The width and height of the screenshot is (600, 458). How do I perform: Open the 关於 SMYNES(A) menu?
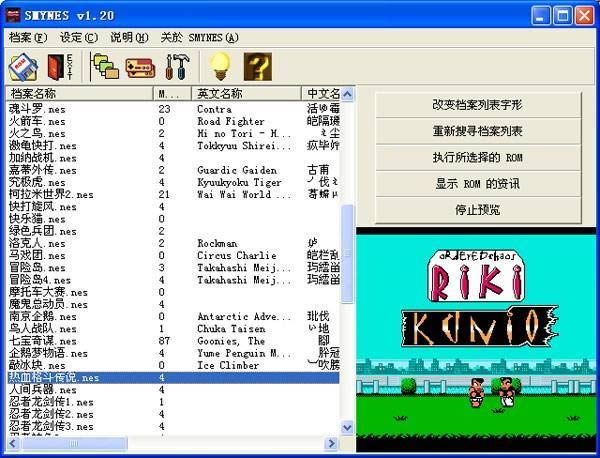pos(199,37)
